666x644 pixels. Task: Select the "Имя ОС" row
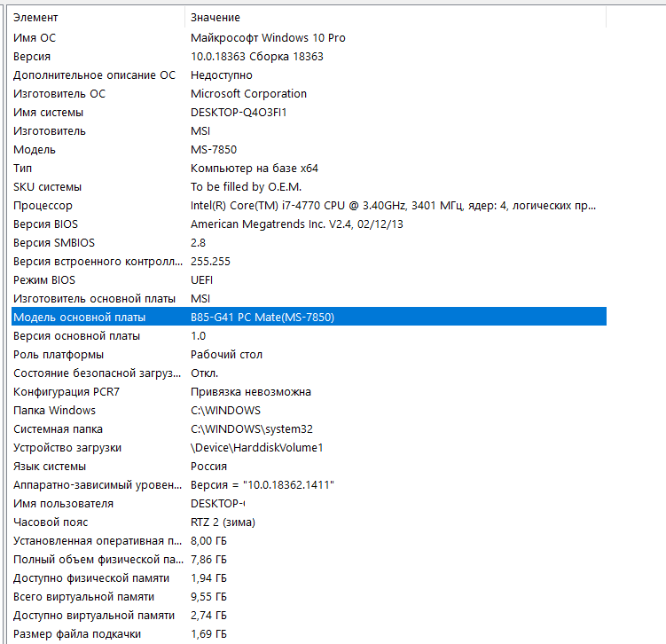(x=309, y=38)
